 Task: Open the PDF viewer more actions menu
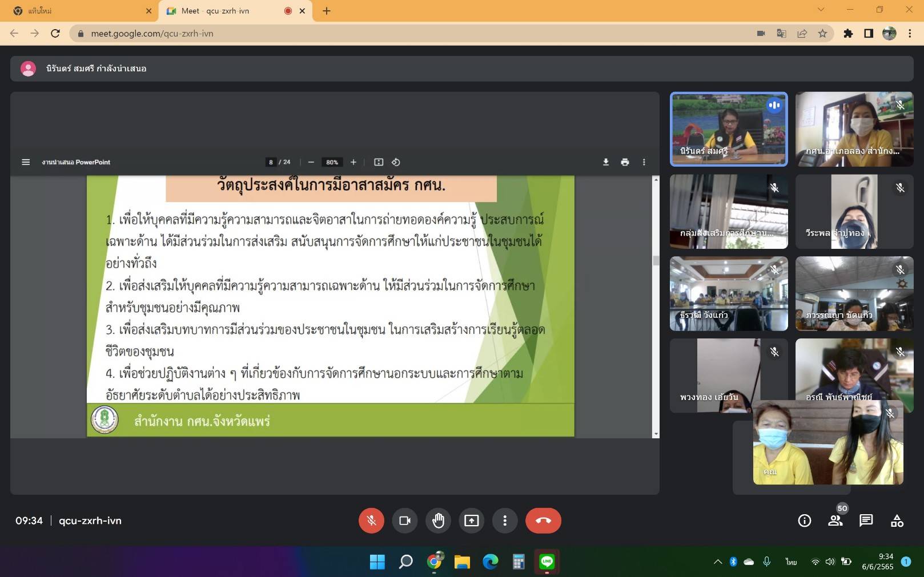click(x=644, y=162)
